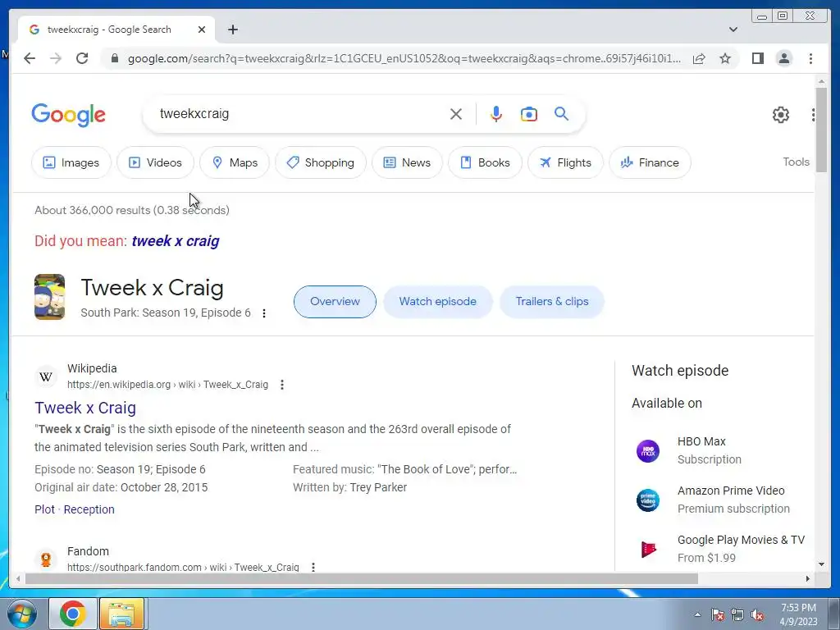The height and width of the screenshot is (630, 840).
Task: Select the Watch episode chip
Action: 438,302
